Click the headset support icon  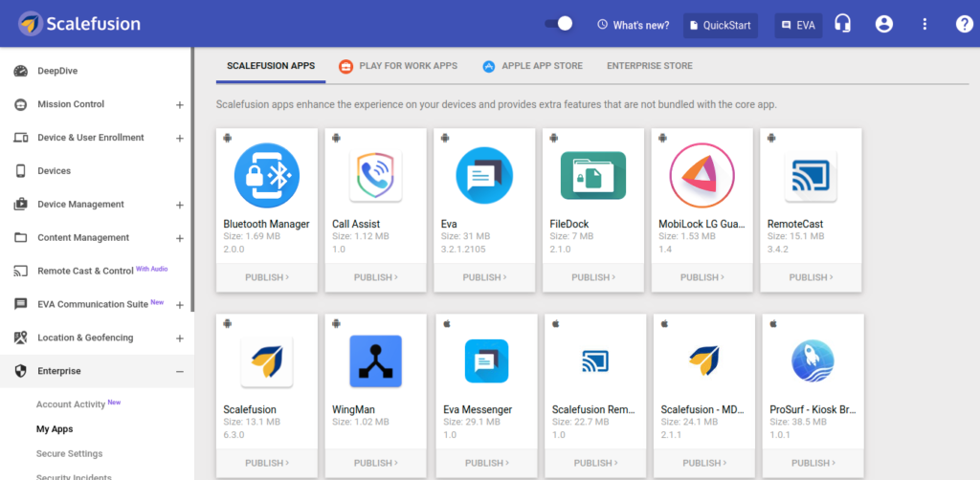pos(842,24)
